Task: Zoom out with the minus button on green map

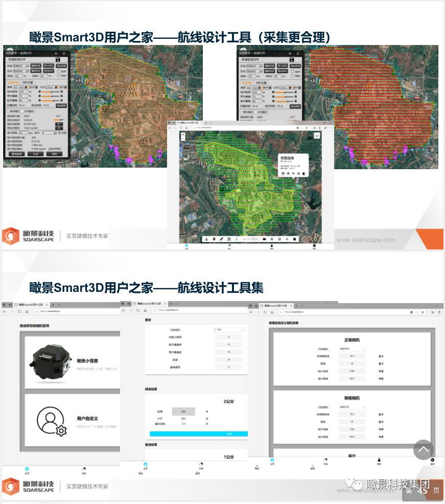Action: click(183, 139)
